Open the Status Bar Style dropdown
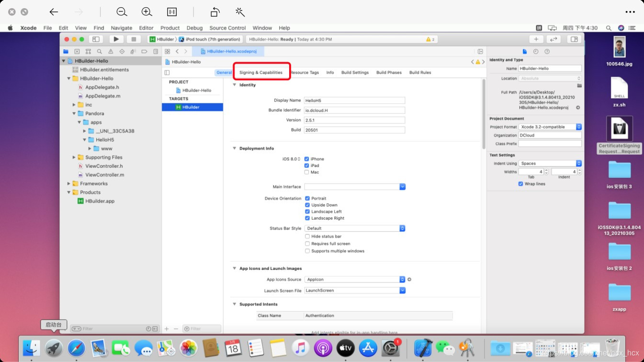This screenshot has width=644, height=362. click(355, 228)
